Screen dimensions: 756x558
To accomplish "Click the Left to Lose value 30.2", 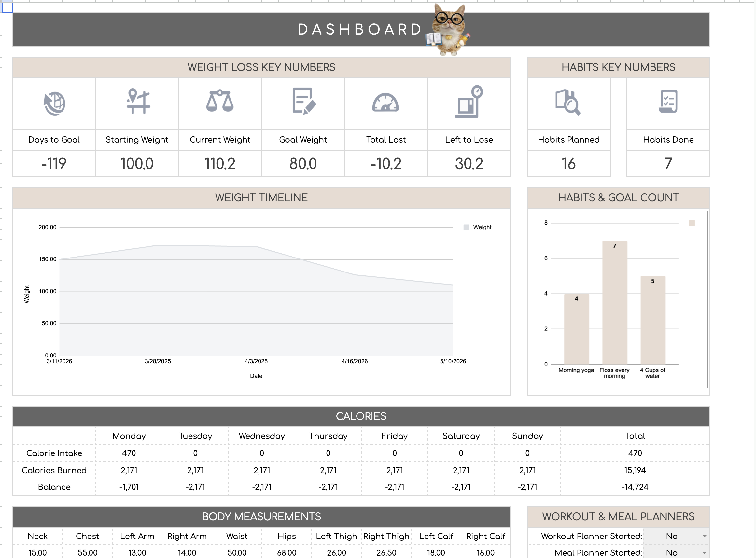I will 469,164.
